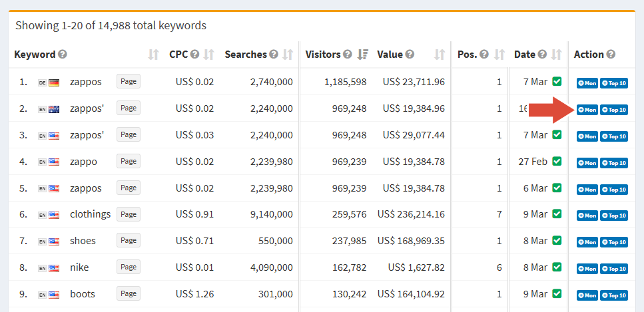
Task: Sort table by Keyword column arrows
Action: coord(153,55)
